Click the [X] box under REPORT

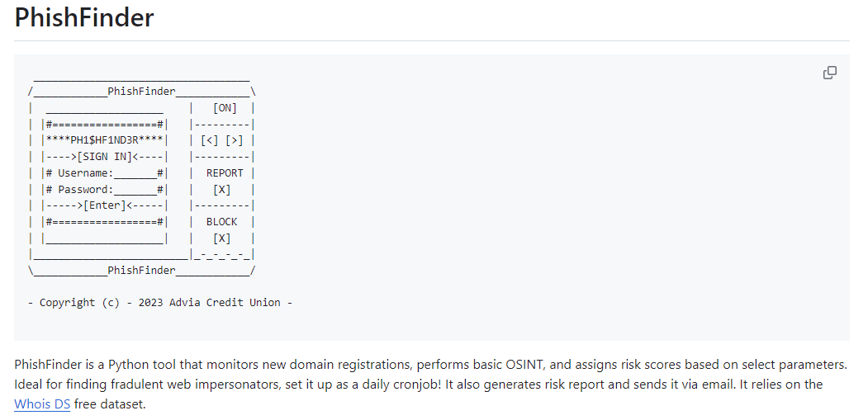[x=221, y=189]
